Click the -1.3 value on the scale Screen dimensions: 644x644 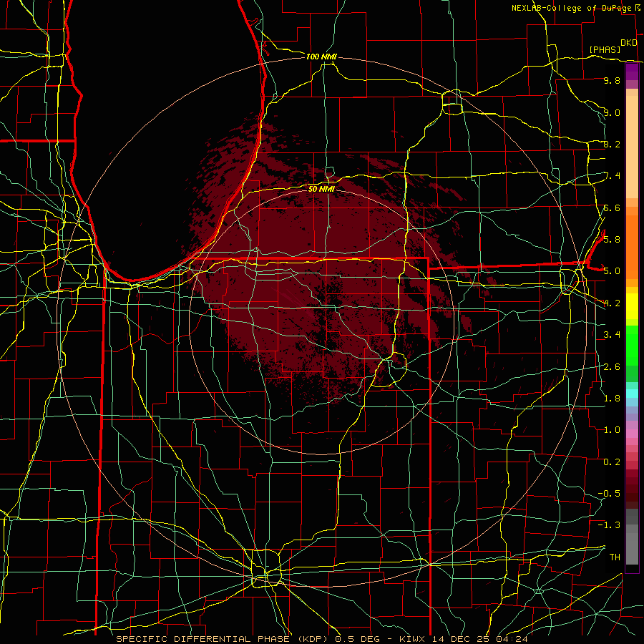tap(609, 525)
